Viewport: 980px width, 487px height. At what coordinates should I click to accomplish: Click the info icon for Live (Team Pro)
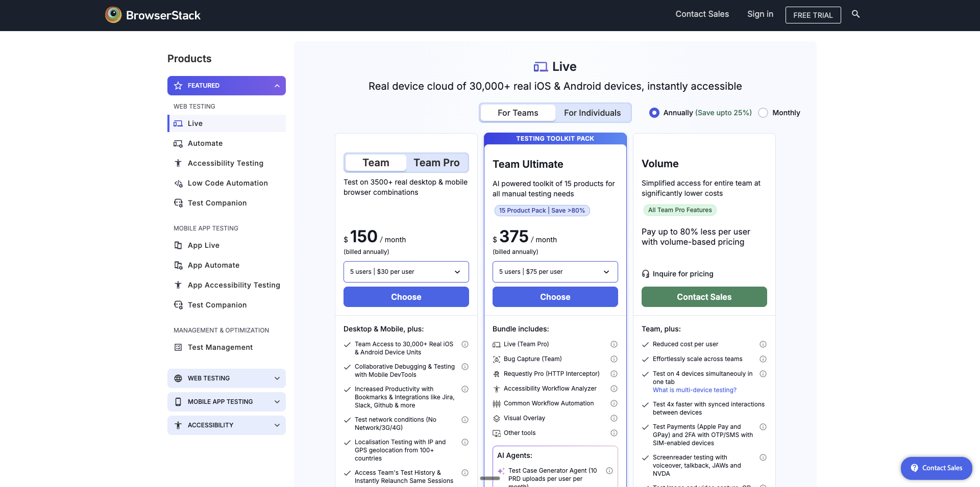click(614, 344)
